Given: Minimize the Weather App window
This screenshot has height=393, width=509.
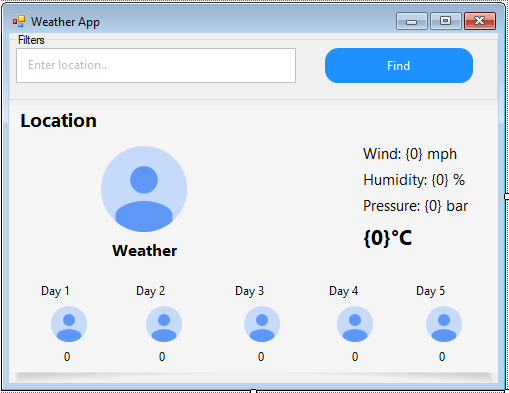Looking at the screenshot, I should pyautogui.click(x=412, y=21).
